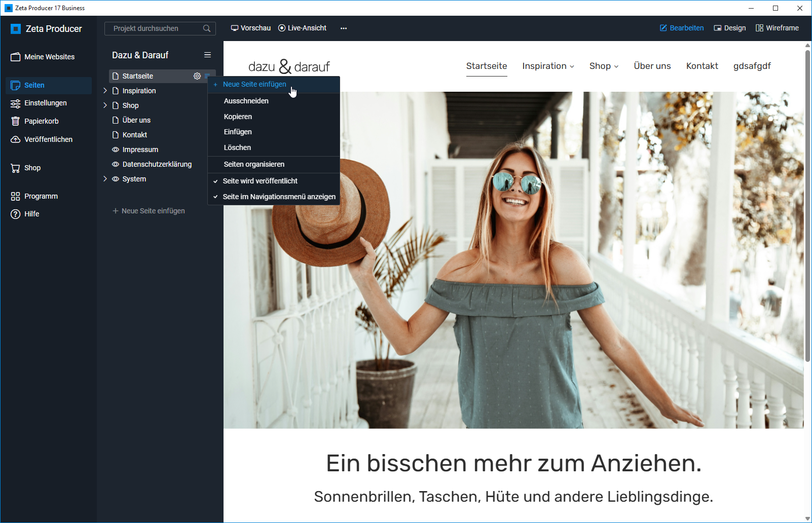Open the three-dots more options menu
This screenshot has width=812, height=523.
(x=344, y=28)
